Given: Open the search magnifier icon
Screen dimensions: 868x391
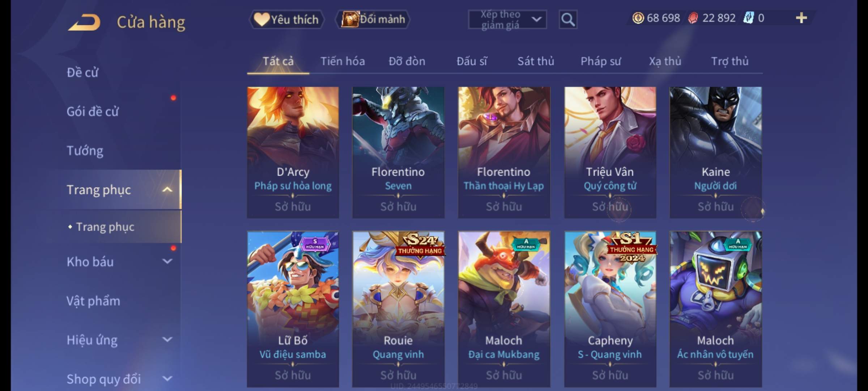Looking at the screenshot, I should point(568,20).
